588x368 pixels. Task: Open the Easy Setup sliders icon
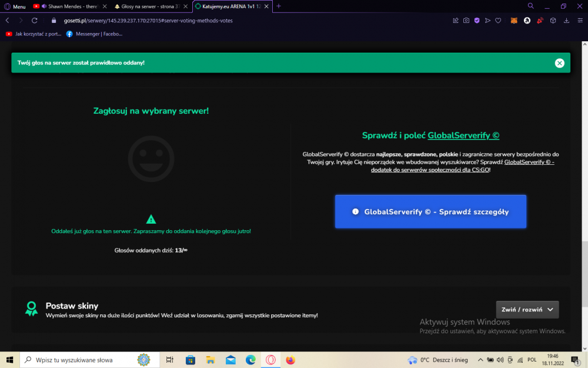pos(580,21)
